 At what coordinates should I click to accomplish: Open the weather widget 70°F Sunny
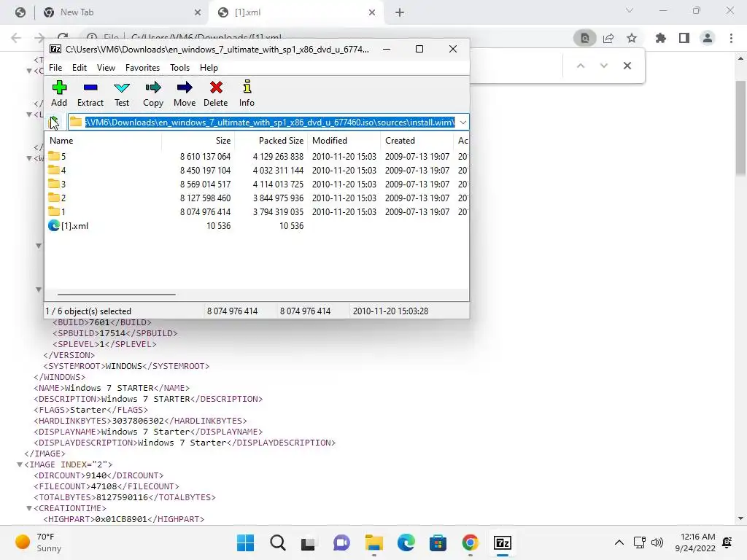pyautogui.click(x=39, y=542)
